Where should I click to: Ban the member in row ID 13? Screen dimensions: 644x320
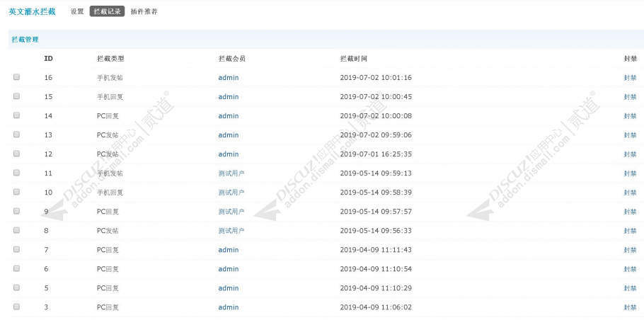click(630, 135)
